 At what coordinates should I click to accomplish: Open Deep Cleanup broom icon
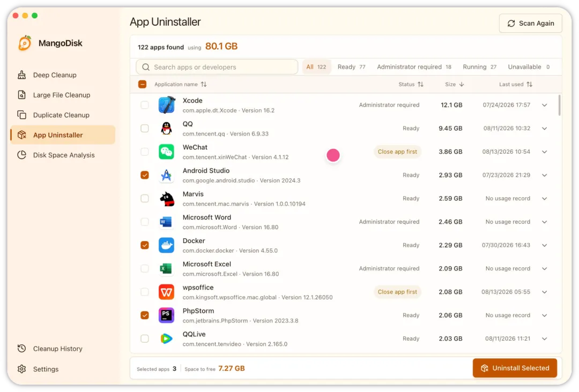coord(22,75)
